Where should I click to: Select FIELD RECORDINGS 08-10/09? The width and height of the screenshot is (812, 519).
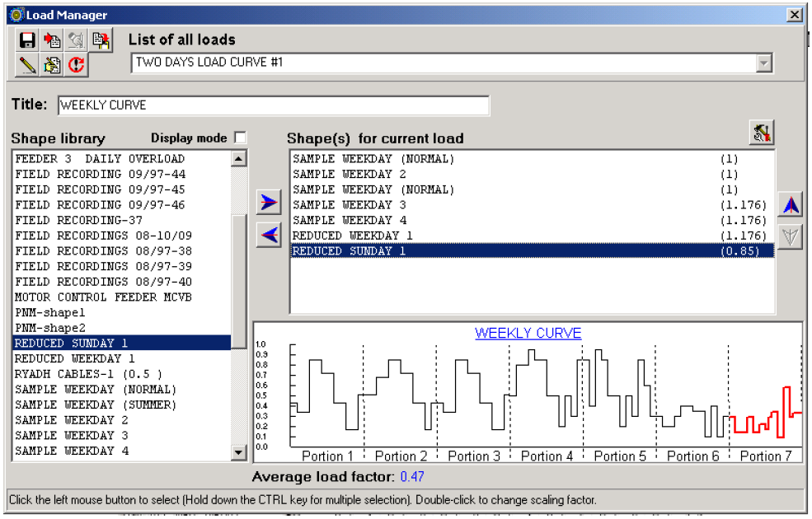pos(122,236)
